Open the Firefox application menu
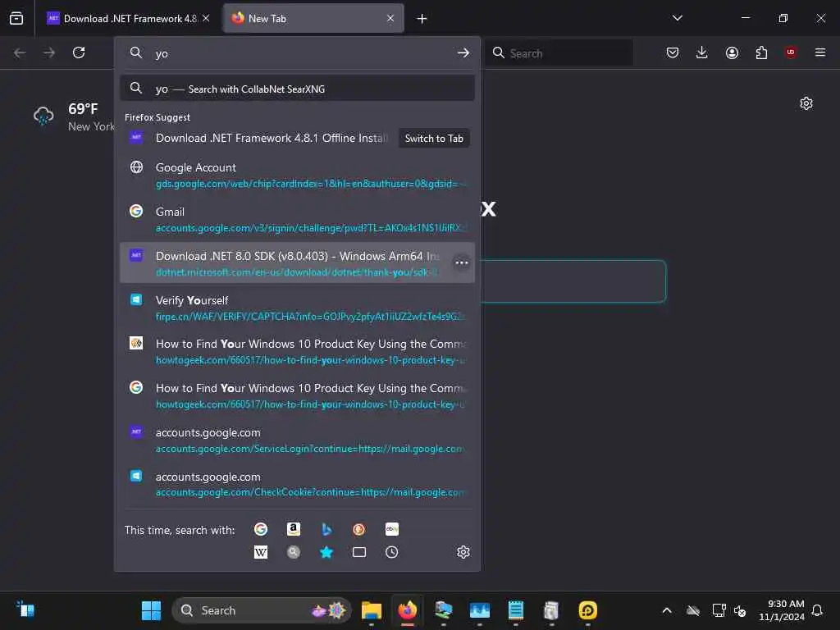 820,52
